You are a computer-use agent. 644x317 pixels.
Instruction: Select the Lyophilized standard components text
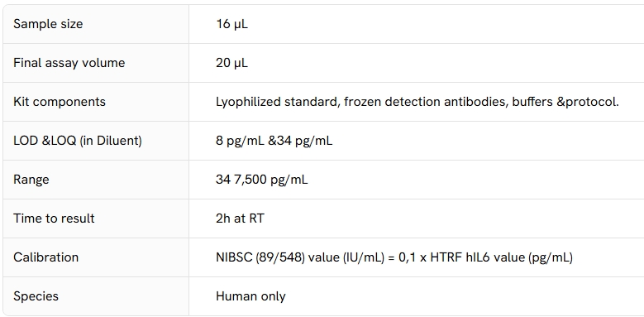click(x=417, y=102)
